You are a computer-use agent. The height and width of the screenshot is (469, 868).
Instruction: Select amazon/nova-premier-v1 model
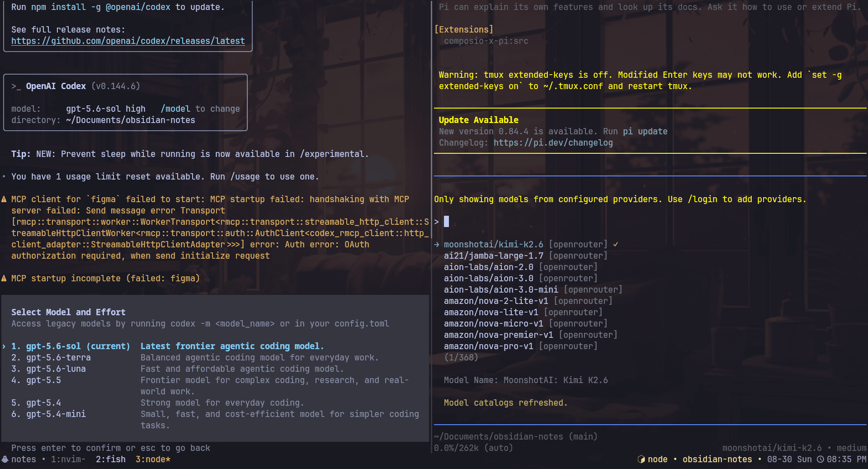pyautogui.click(x=531, y=335)
